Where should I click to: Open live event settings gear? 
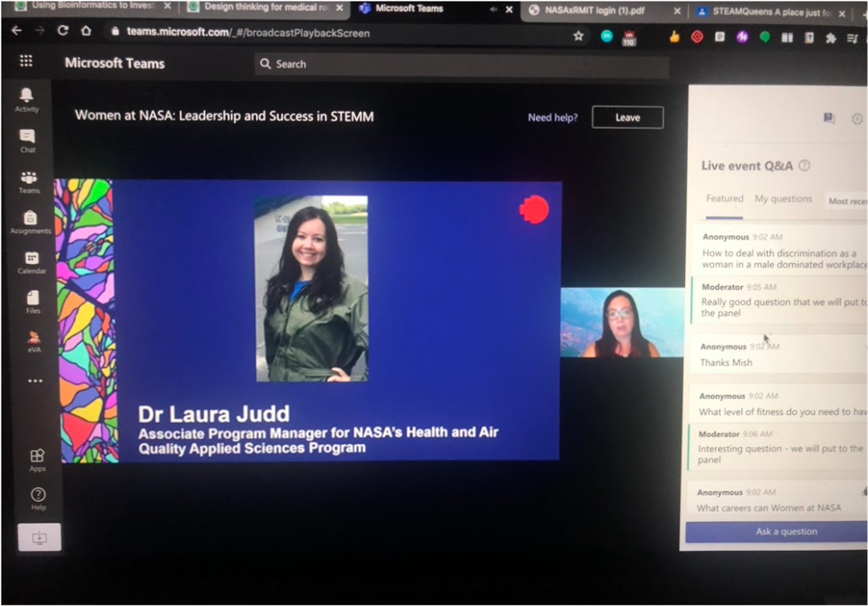pyautogui.click(x=857, y=119)
